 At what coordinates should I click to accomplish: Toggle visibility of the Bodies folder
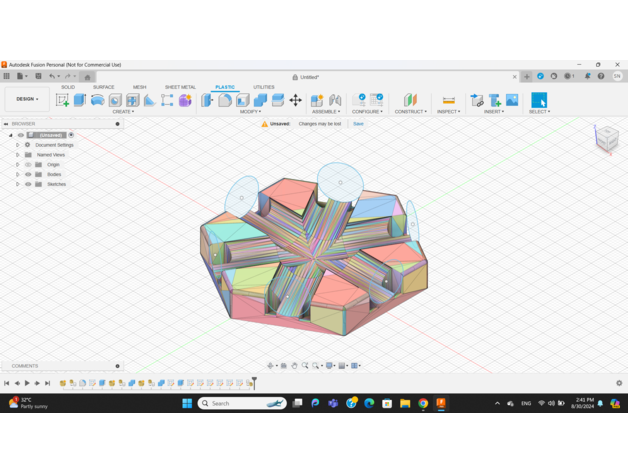28,174
